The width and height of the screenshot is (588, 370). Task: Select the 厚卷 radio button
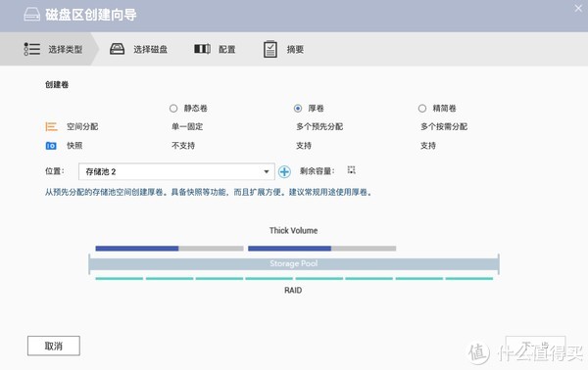pos(298,109)
